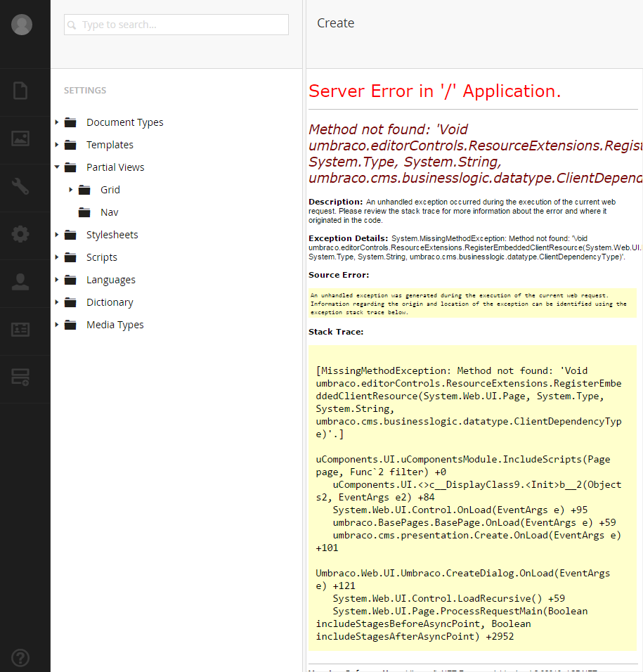This screenshot has width=643, height=672.
Task: Click the 'Source Error:' label
Action: 339,275
